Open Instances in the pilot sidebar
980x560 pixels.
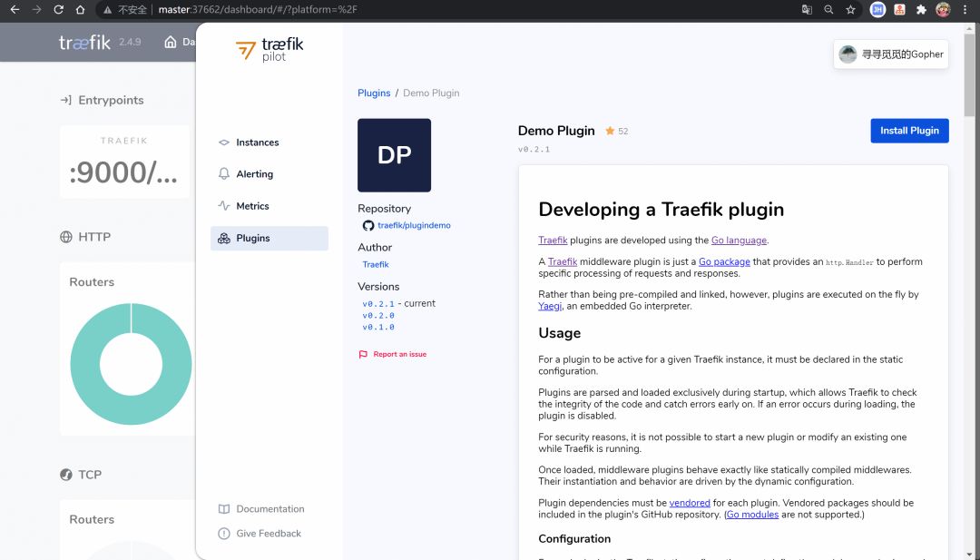click(269, 142)
